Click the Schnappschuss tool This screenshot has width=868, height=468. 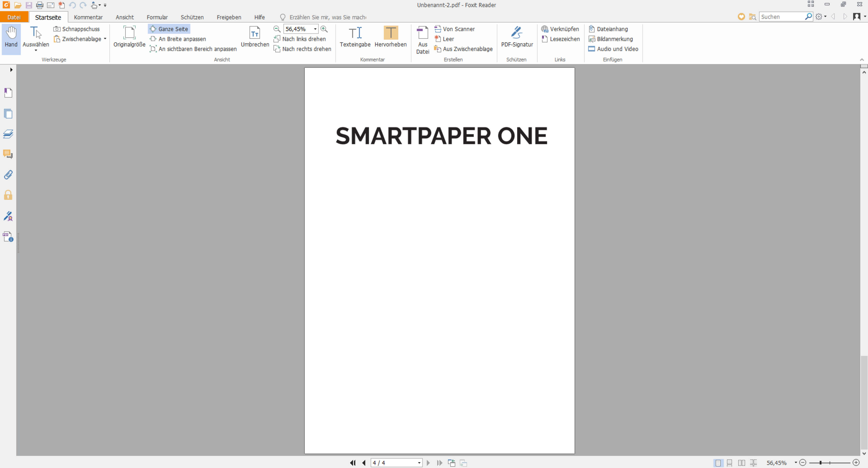point(77,29)
